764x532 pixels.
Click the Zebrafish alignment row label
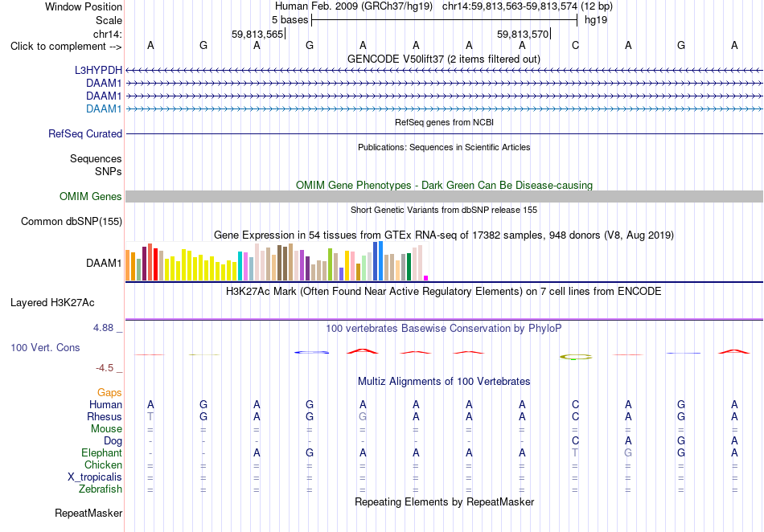[101, 489]
